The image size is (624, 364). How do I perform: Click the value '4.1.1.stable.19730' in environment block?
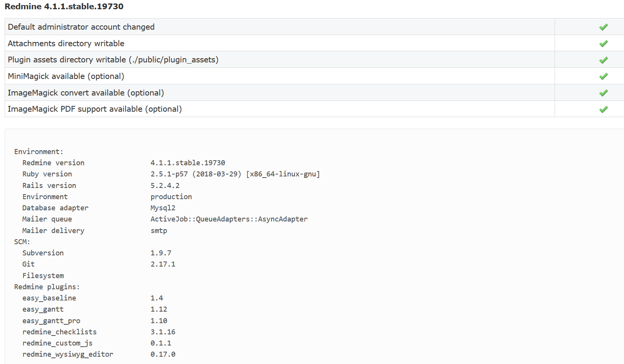(188, 163)
